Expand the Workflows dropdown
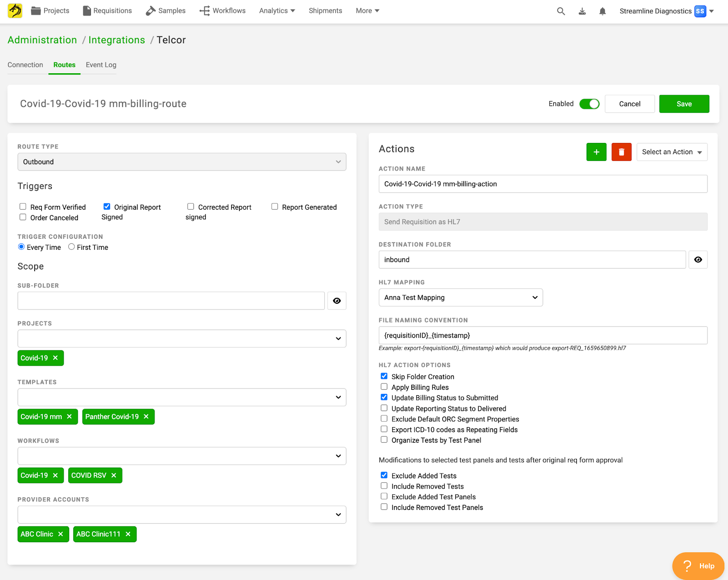The width and height of the screenshot is (728, 580). click(182, 456)
